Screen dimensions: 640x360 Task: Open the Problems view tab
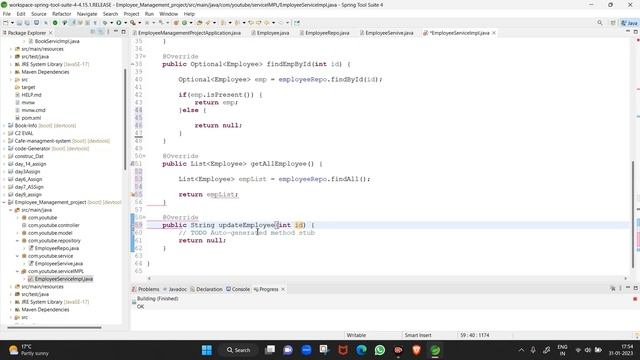146,289
